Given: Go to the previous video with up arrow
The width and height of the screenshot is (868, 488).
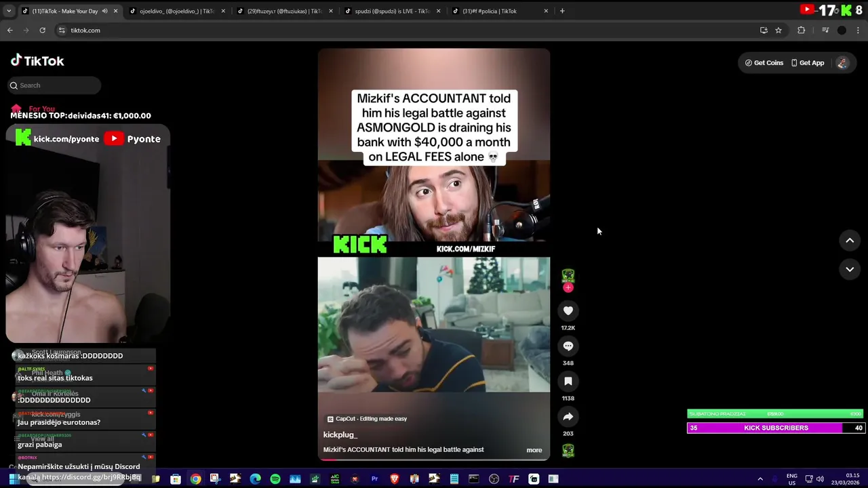Looking at the screenshot, I should (x=850, y=241).
